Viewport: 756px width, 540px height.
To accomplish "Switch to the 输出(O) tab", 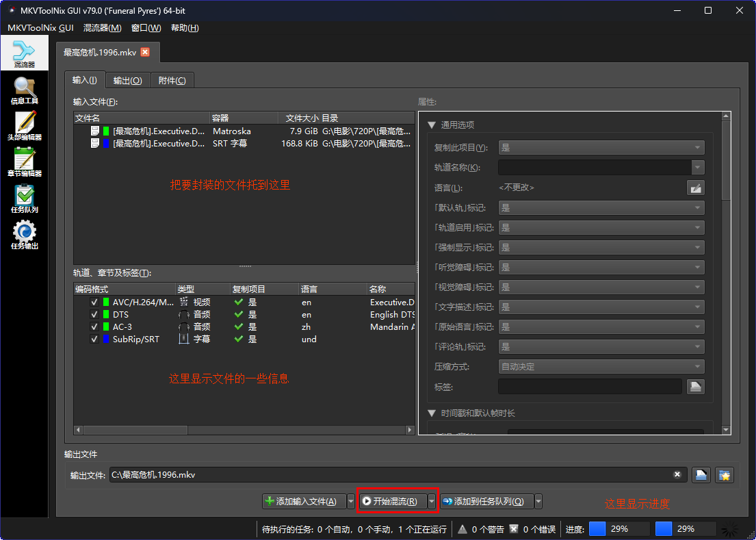I will point(128,81).
